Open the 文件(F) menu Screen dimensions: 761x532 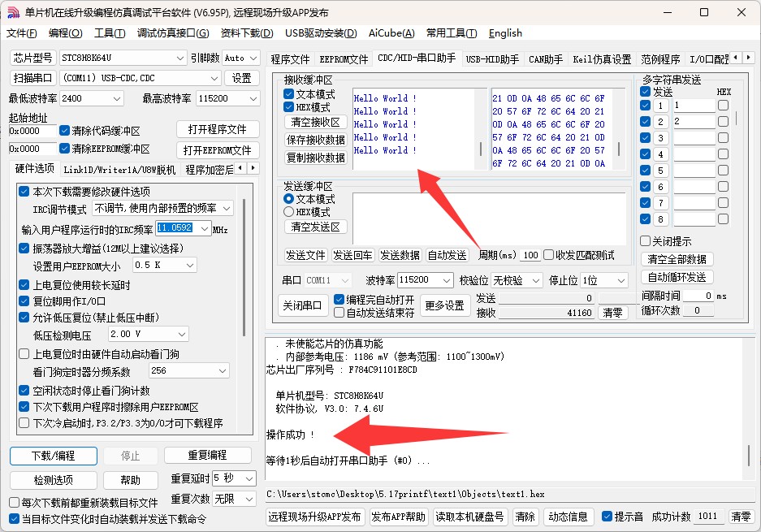coord(21,33)
